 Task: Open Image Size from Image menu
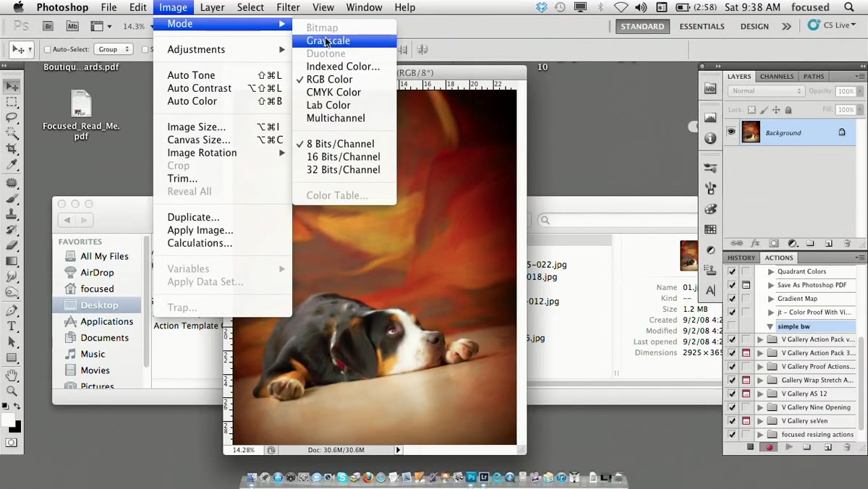tap(223, 127)
